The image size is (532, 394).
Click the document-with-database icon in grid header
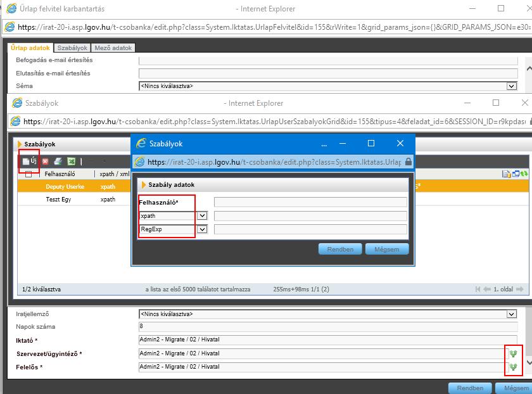coord(506,174)
